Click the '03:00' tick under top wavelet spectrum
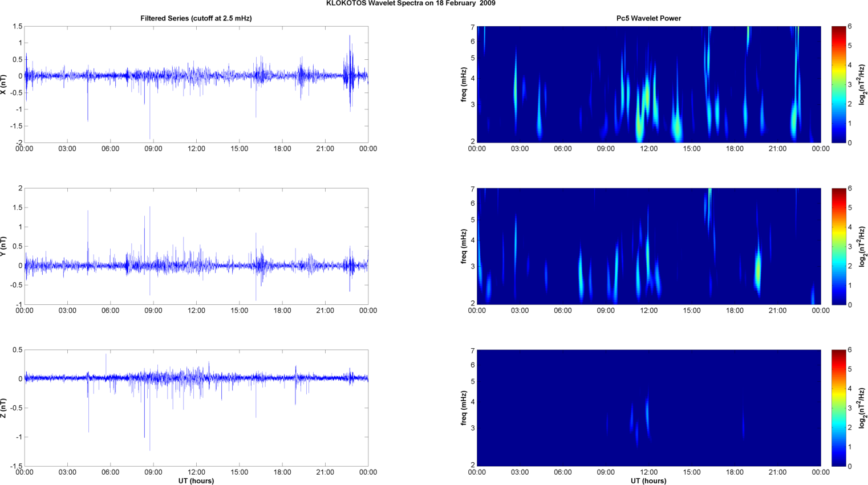 (520, 149)
